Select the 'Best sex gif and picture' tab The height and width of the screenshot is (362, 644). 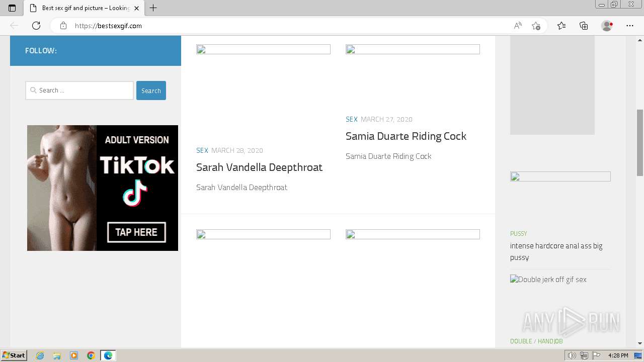point(85,8)
